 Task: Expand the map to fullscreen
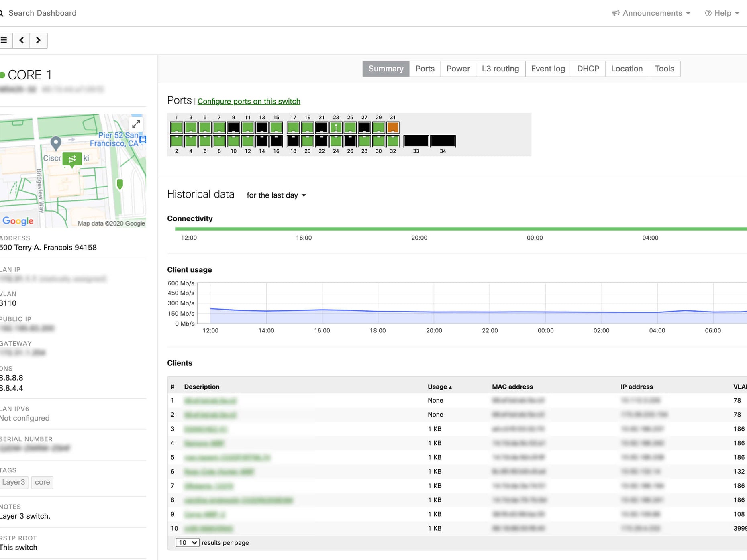pos(136,124)
